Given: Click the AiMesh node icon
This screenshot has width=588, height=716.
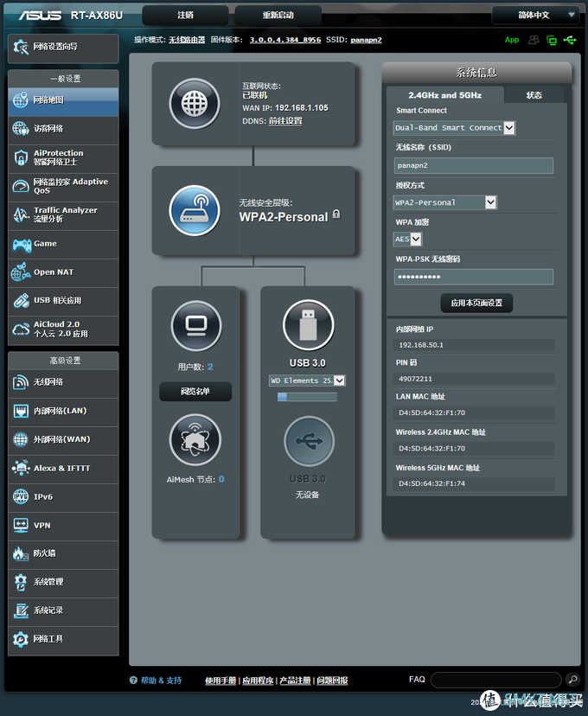Looking at the screenshot, I should 195,440.
